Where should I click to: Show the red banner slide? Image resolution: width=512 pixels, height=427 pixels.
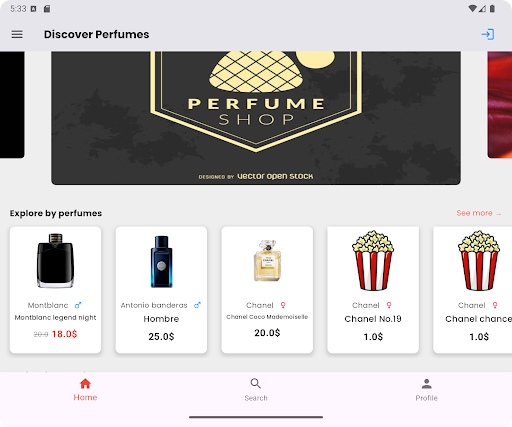point(500,105)
